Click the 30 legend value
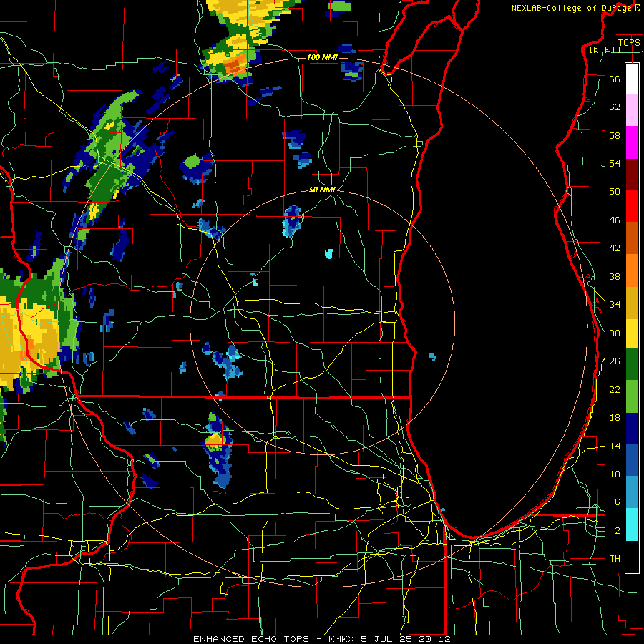Image resolution: width=644 pixels, height=644 pixels. [615, 333]
